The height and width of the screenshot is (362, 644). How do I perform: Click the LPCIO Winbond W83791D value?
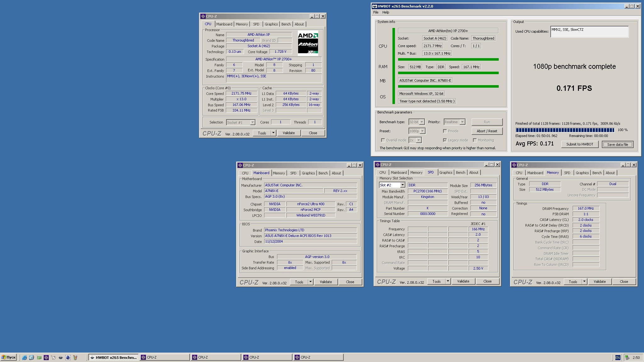click(310, 215)
